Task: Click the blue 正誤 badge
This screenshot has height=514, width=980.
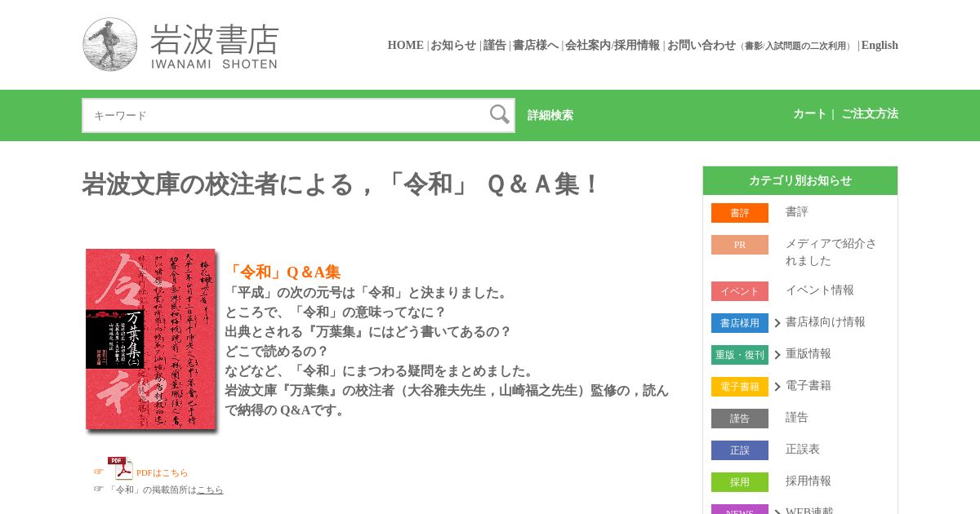Action: 740,450
